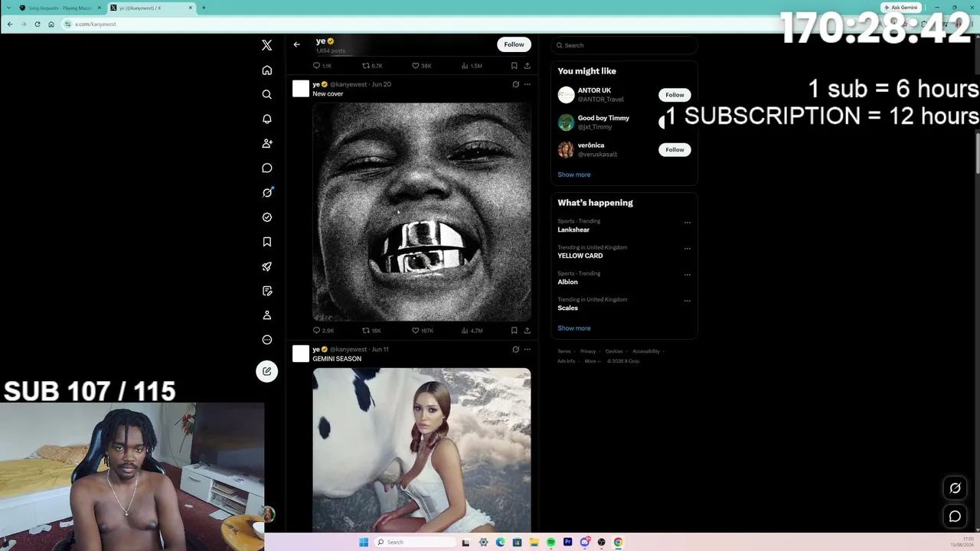This screenshot has height=551, width=980.
Task: Show more suggested accounts
Action: [x=573, y=174]
